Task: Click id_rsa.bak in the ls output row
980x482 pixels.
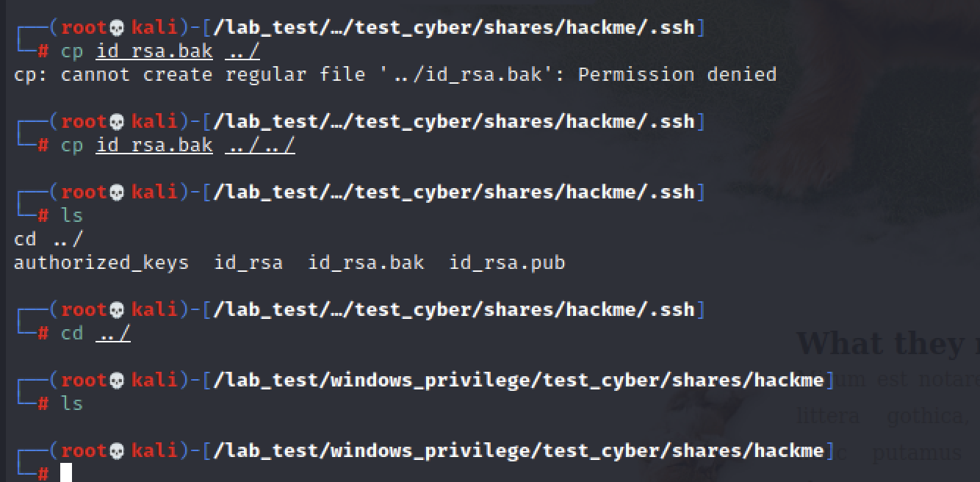Action: tap(366, 262)
